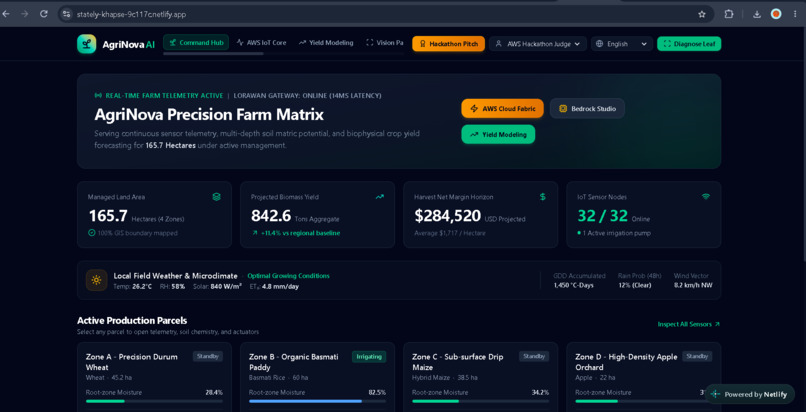This screenshot has width=806, height=412.
Task: Click the AgriNova AI logo icon
Action: point(86,44)
